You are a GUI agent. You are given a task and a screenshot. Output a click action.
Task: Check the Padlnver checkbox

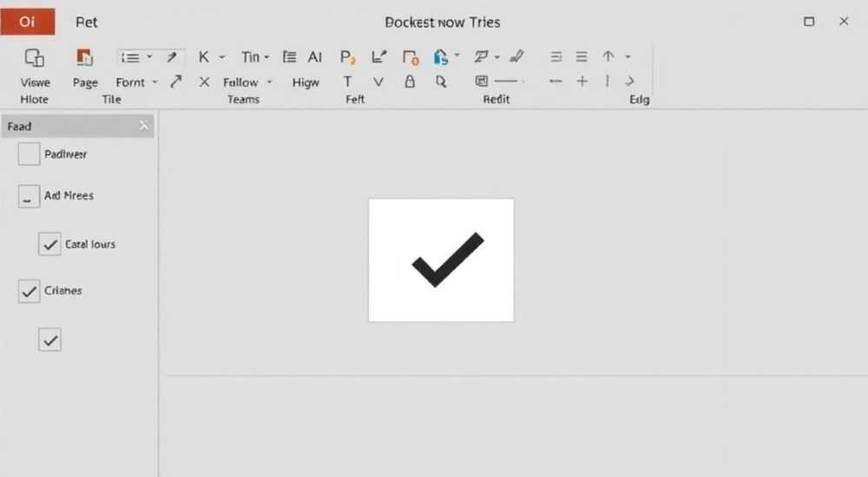click(x=29, y=154)
